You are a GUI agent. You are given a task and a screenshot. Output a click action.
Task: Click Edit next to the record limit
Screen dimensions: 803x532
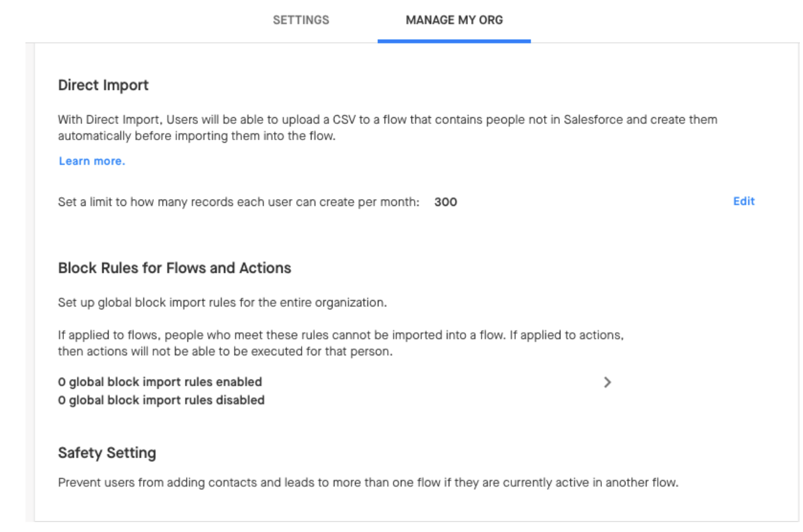coord(744,201)
